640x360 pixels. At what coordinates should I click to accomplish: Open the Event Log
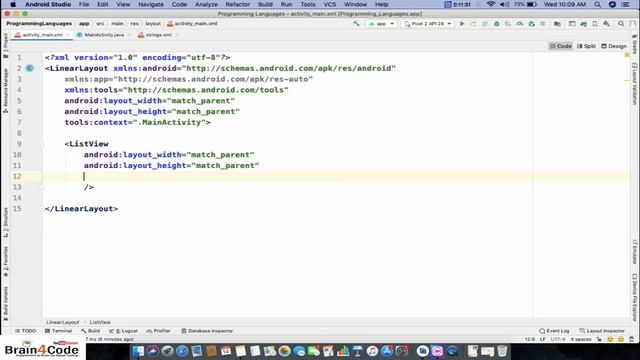[x=554, y=331]
